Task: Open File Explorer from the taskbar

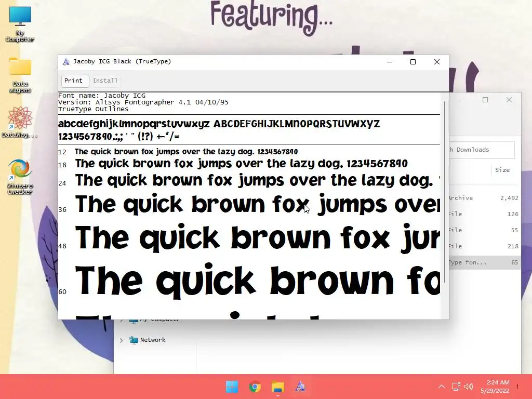Action: [277, 387]
